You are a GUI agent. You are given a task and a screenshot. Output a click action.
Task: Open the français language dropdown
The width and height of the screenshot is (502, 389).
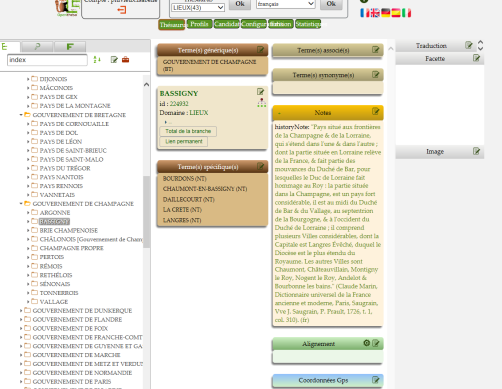(286, 4)
